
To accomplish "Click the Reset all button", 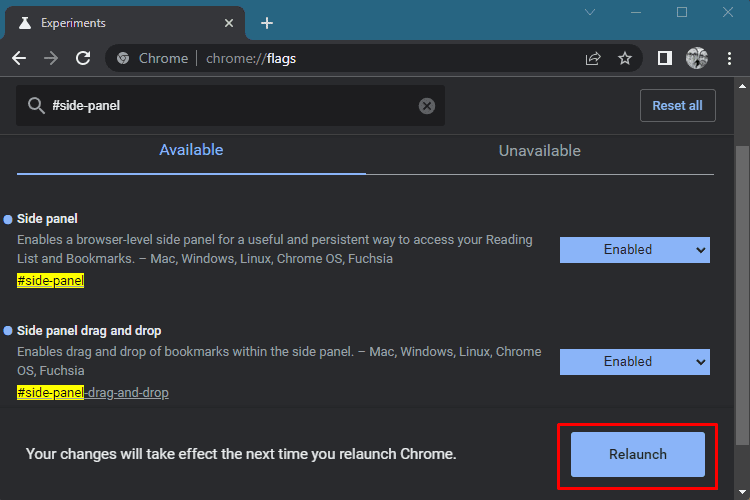I will pyautogui.click(x=678, y=106).
